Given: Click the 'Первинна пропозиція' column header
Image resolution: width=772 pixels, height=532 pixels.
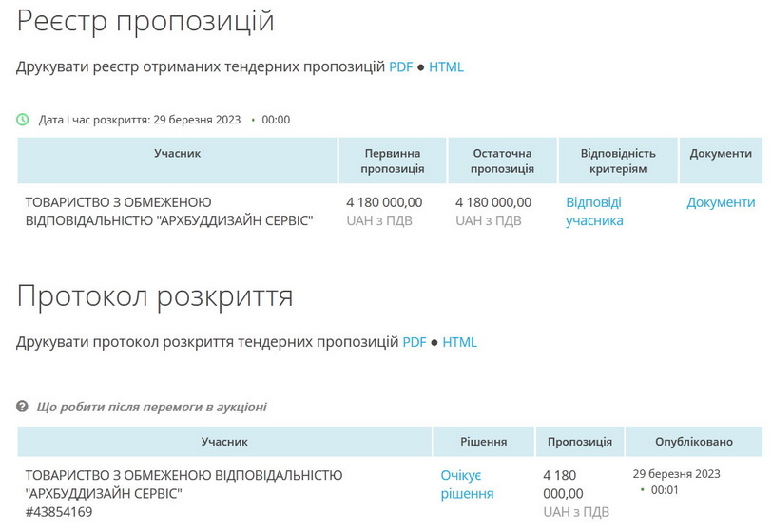Looking at the screenshot, I should tap(393, 161).
